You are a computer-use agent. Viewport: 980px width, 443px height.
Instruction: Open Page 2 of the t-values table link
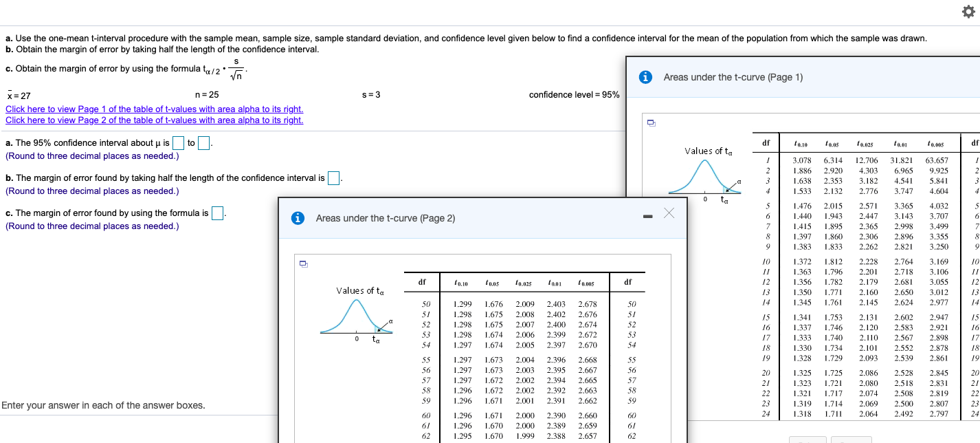155,120
